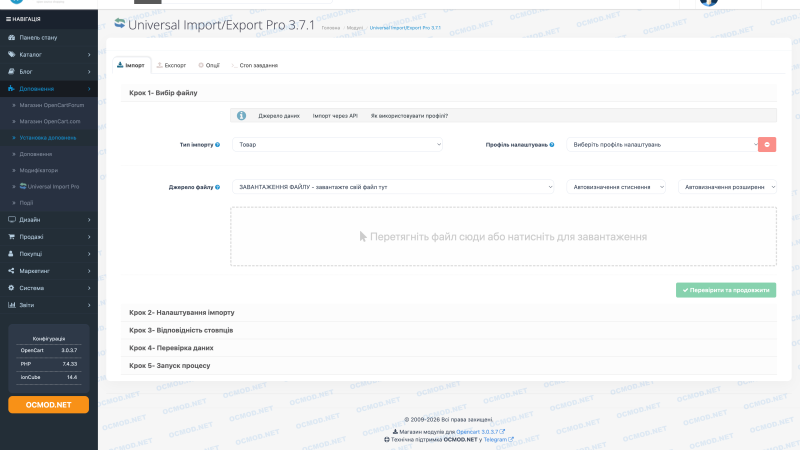This screenshot has height=450, width=800.
Task: Open Установка доповнень menu item
Action: pyautogui.click(x=47, y=138)
